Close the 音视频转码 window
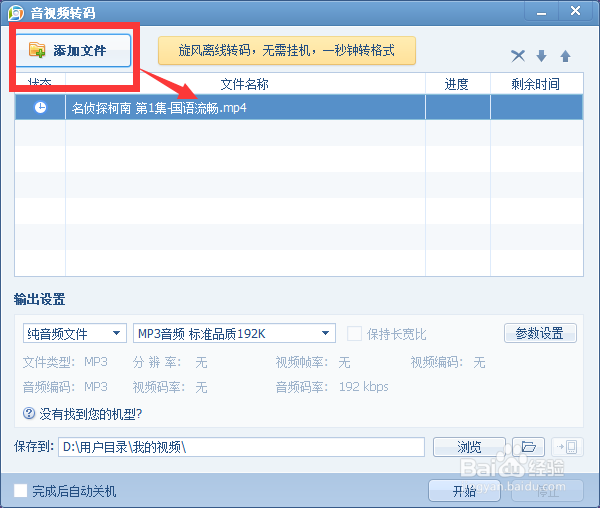The image size is (600, 508). [x=575, y=11]
